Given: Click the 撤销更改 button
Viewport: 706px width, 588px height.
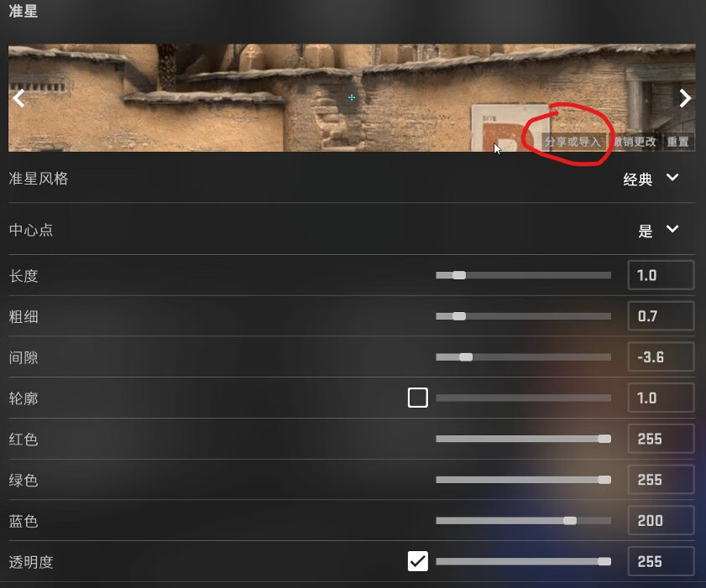Looking at the screenshot, I should click(x=635, y=142).
